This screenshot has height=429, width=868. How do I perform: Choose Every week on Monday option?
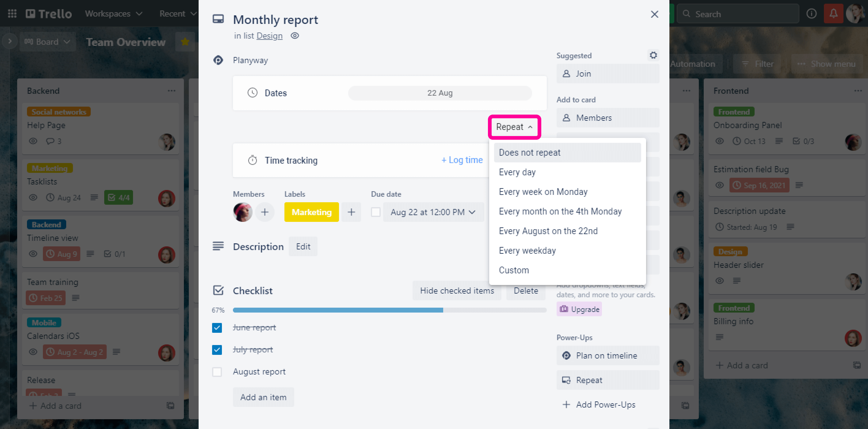pyautogui.click(x=543, y=192)
